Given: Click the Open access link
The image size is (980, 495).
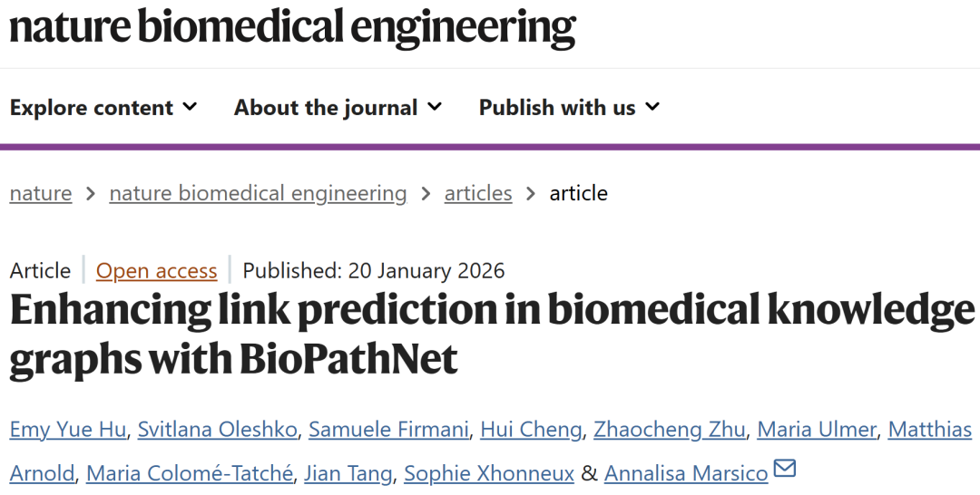Looking at the screenshot, I should (157, 271).
